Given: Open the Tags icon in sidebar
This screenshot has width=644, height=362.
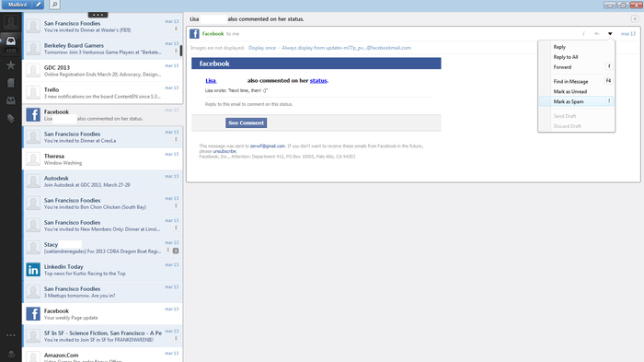Looking at the screenshot, I should pos(11,119).
